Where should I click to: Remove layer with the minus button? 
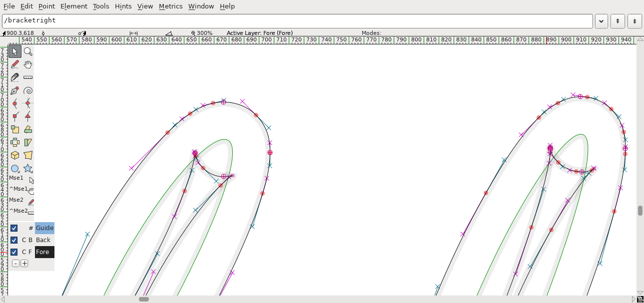(x=15, y=264)
